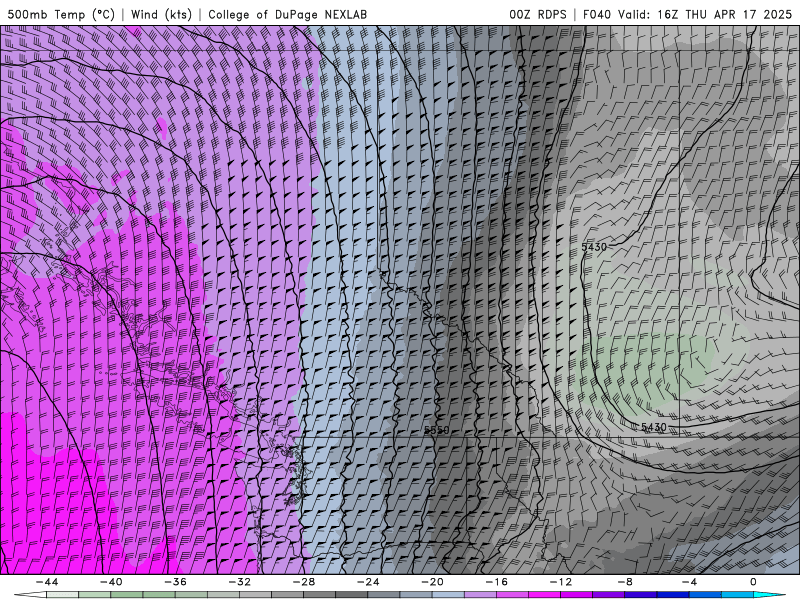Click the -12 color scale label

[561, 582]
